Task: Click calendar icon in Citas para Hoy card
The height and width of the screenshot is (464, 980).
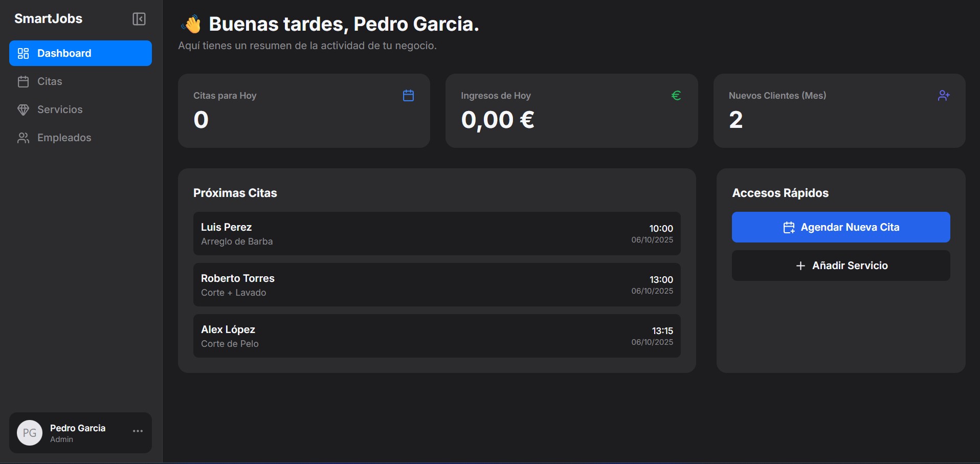Action: pos(408,96)
